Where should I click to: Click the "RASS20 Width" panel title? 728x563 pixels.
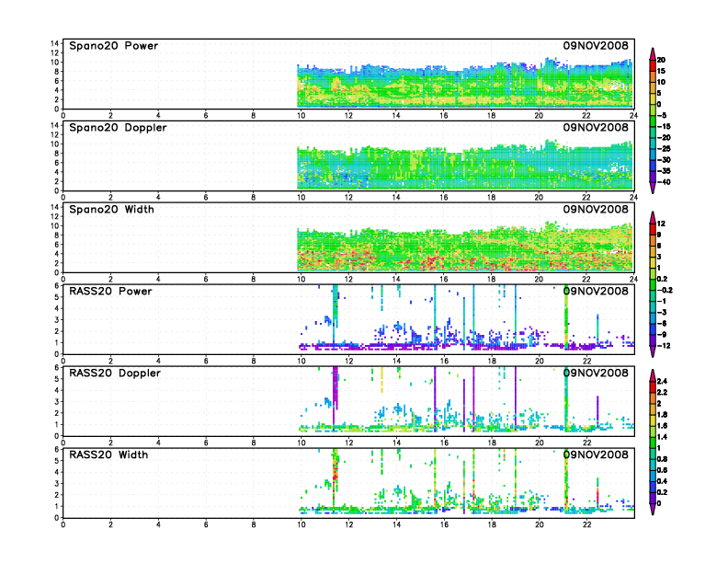click(108, 454)
